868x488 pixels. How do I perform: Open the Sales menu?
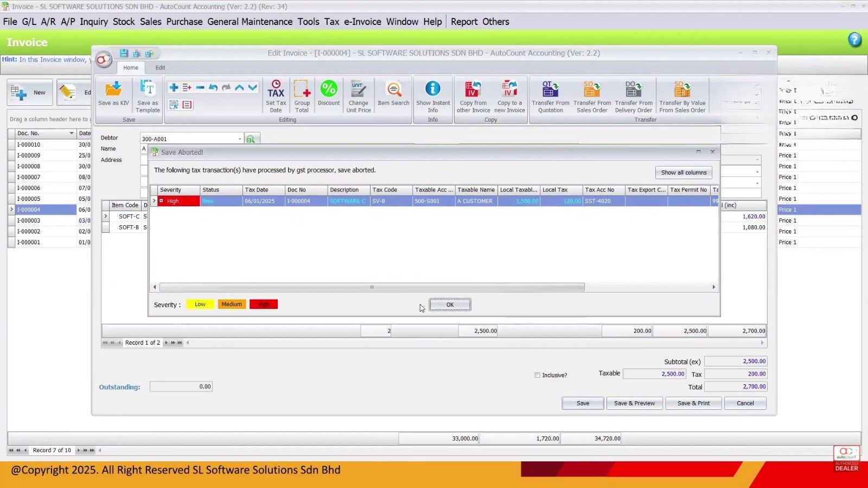click(150, 22)
